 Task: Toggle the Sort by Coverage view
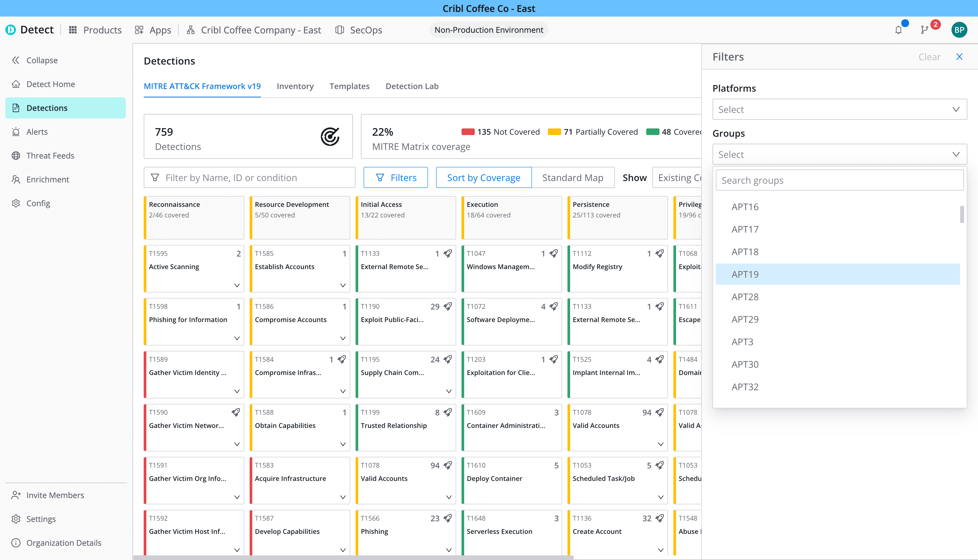(x=484, y=177)
